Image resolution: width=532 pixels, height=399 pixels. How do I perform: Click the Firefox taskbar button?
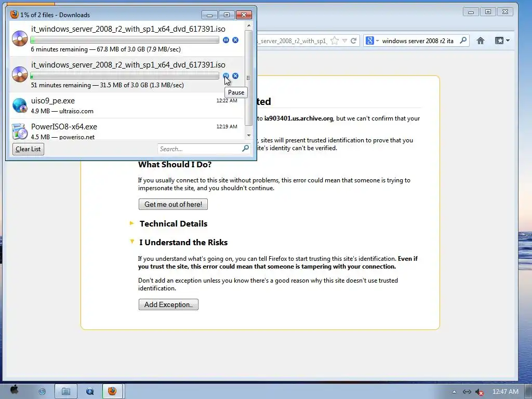coord(112,391)
